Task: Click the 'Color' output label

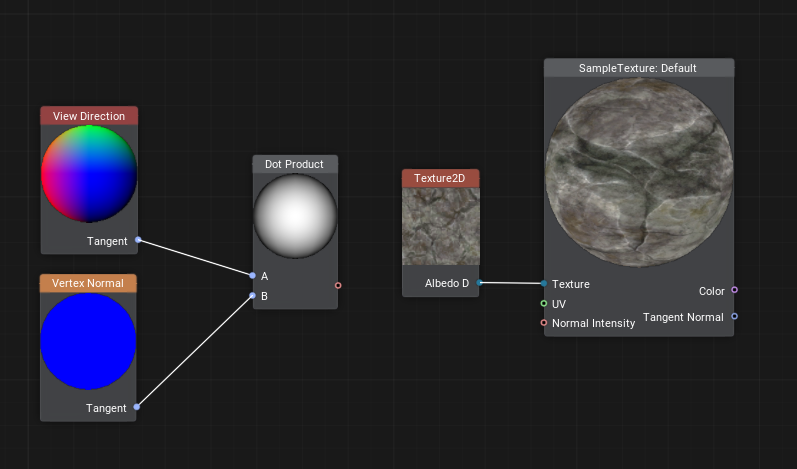Action: coord(712,291)
